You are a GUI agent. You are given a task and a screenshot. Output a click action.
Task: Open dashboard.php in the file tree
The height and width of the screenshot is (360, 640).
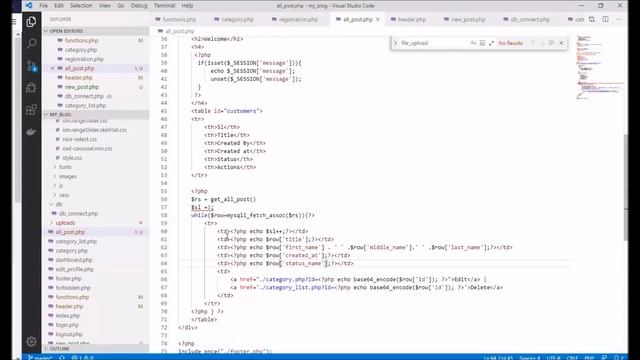coord(74,260)
